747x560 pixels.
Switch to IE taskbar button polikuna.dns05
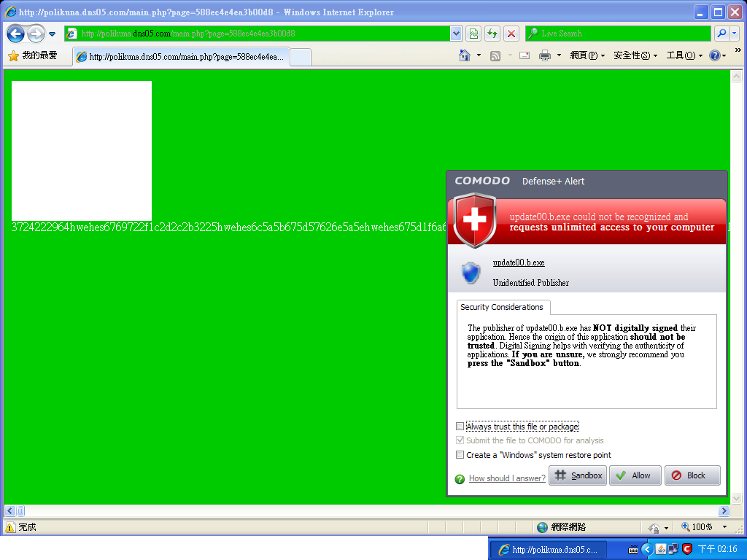point(549,550)
